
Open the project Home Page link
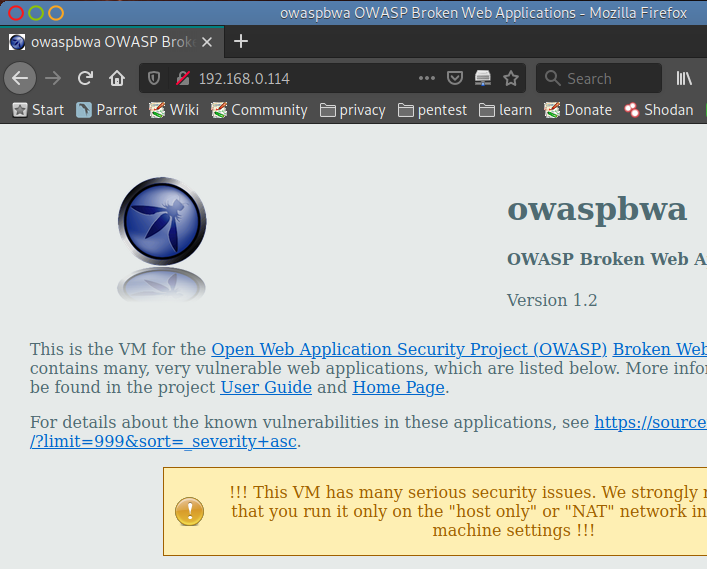point(399,387)
